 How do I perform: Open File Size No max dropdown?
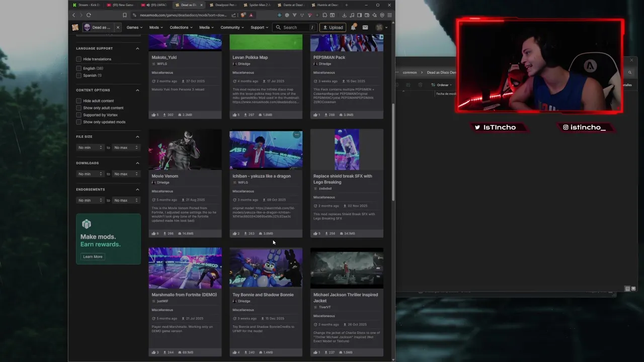click(126, 147)
